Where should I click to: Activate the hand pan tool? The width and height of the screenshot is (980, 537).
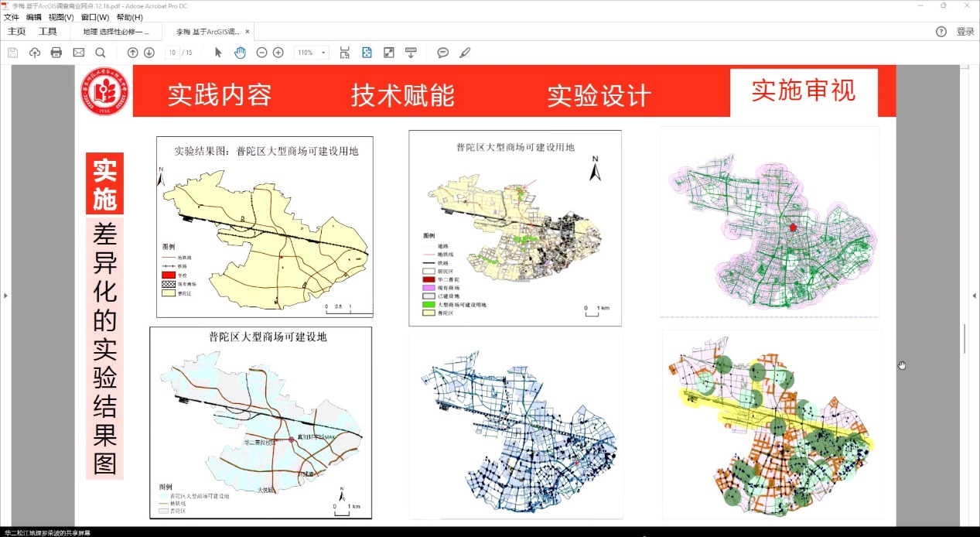[240, 53]
